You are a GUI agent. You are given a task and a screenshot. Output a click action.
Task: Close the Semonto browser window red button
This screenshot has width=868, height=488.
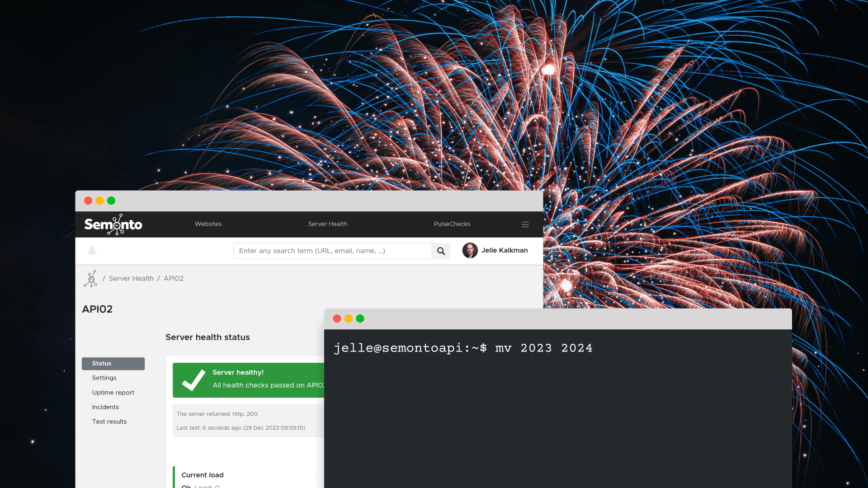coord(88,201)
